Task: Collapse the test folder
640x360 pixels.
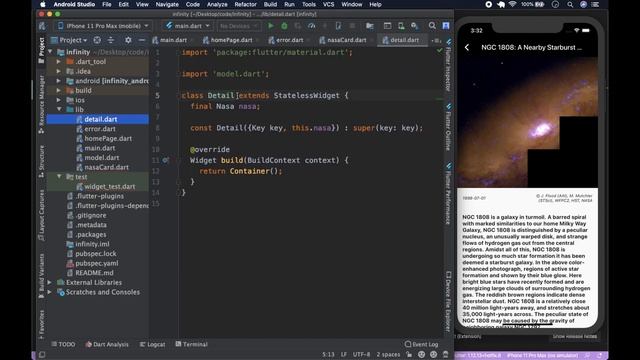Action: pyautogui.click(x=59, y=177)
